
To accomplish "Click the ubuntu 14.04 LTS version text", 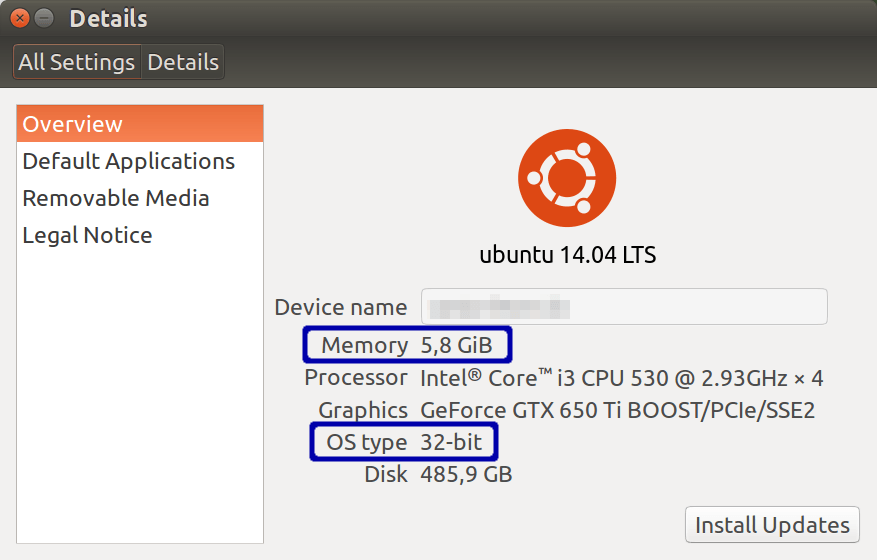I will [567, 254].
